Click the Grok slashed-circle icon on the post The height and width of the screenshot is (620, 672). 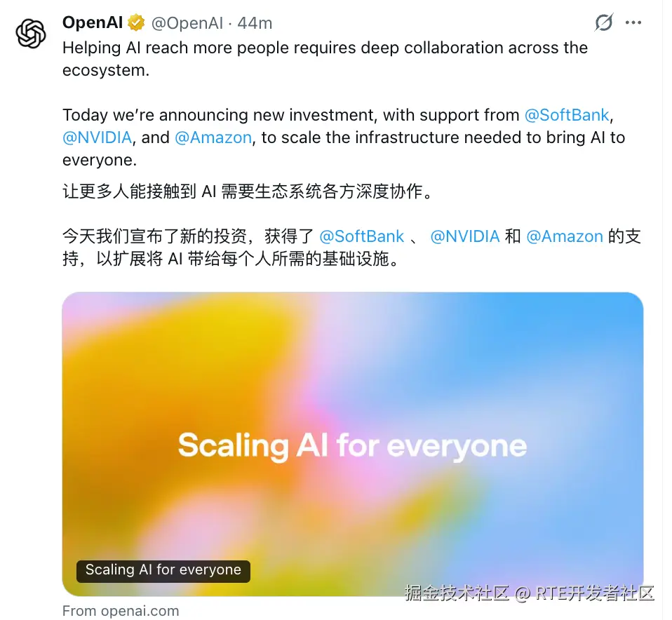click(x=604, y=22)
